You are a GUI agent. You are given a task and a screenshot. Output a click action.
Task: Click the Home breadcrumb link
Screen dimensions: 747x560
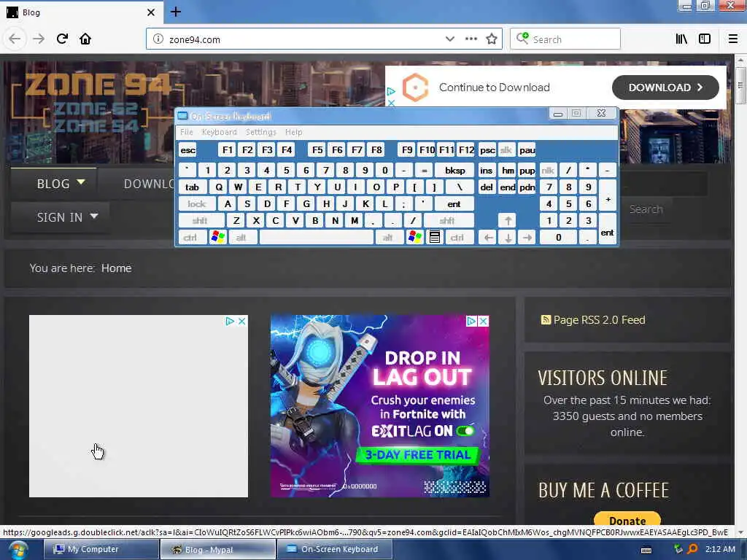click(x=116, y=268)
